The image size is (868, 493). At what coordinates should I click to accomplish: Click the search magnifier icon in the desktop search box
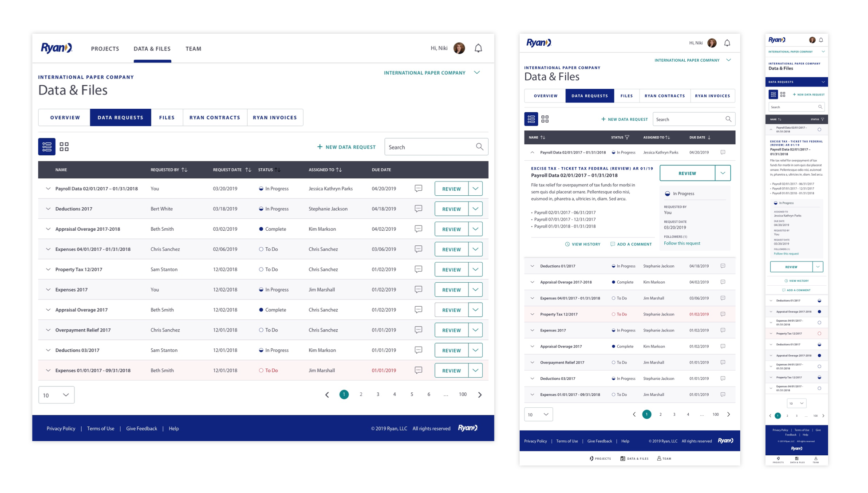(x=479, y=147)
